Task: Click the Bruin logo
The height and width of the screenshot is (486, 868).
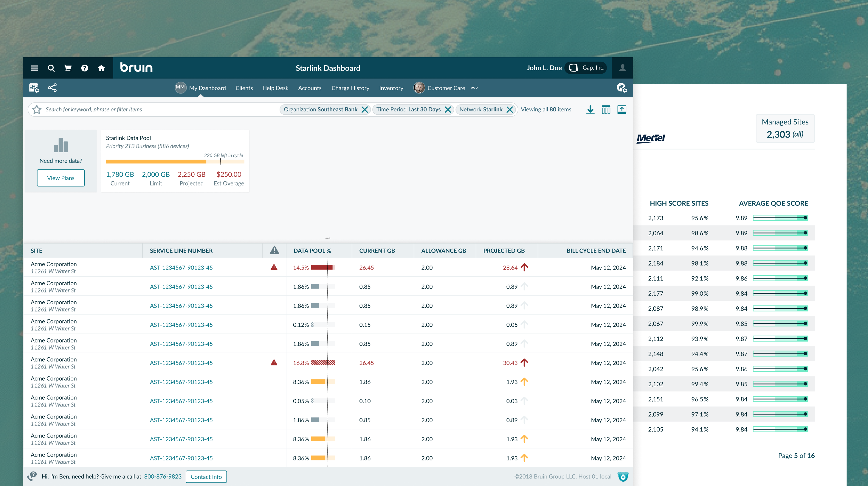Action: click(137, 67)
